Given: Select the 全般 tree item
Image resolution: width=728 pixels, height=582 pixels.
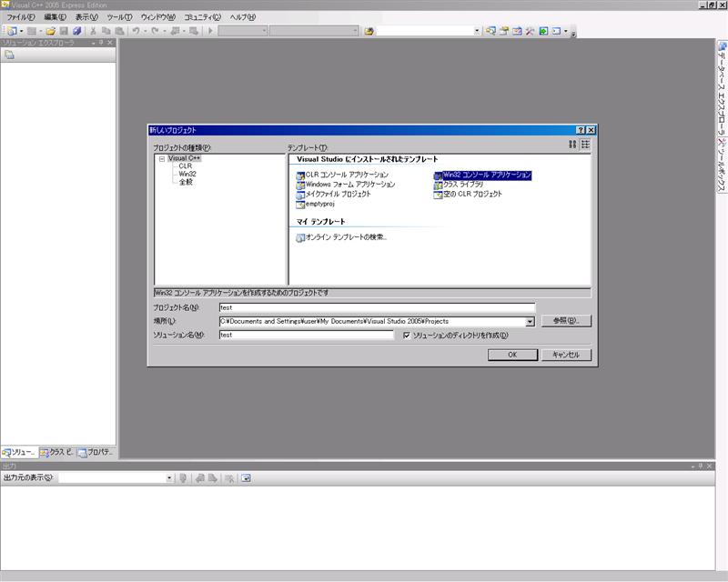Looking at the screenshot, I should click(186, 182).
